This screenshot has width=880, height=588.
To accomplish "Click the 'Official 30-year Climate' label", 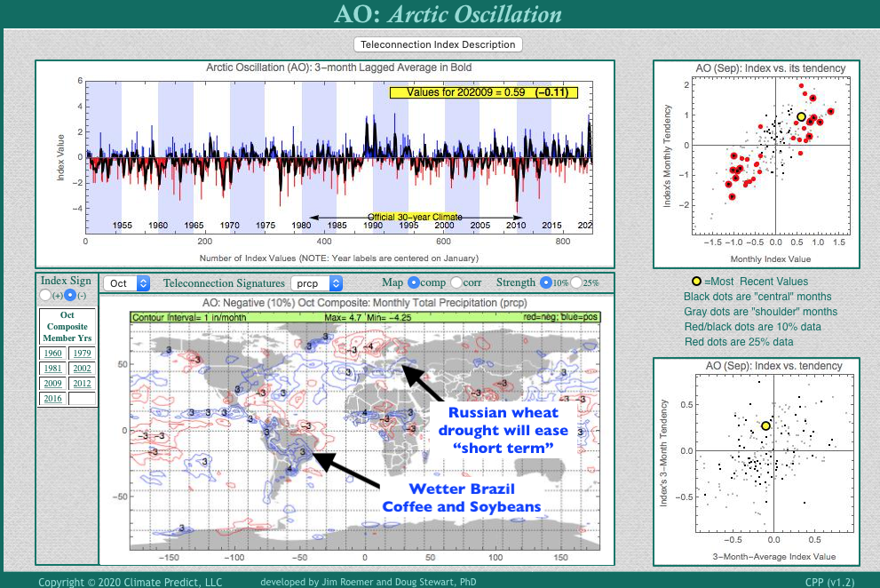I will (415, 217).
